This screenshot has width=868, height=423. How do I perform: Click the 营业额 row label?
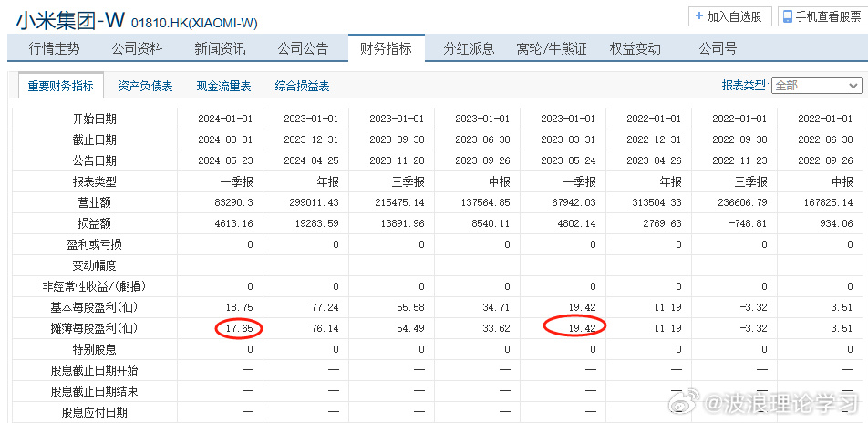pos(95,202)
